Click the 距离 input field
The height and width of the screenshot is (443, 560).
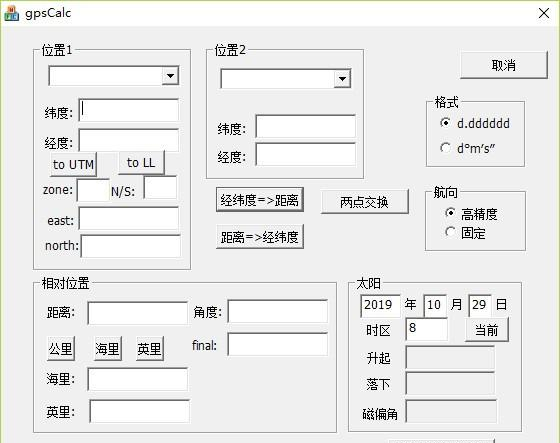(138, 313)
